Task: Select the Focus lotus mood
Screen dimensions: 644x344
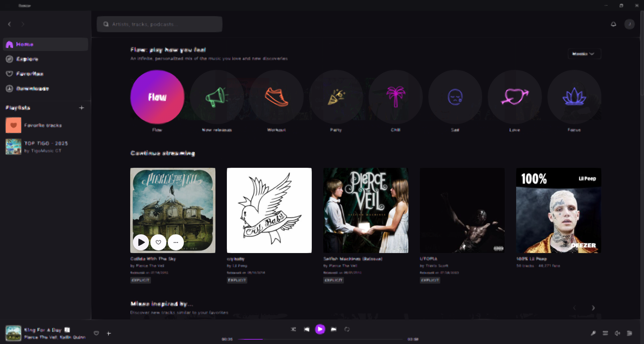Action: point(574,97)
